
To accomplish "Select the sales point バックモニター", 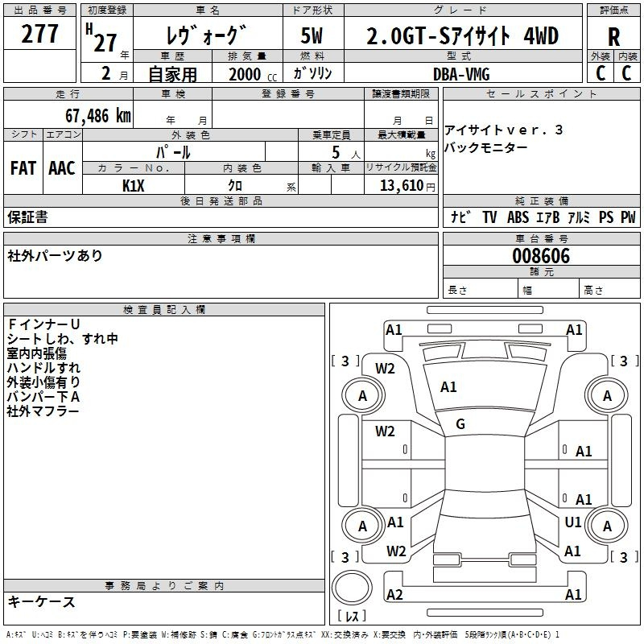I will pos(486,147).
